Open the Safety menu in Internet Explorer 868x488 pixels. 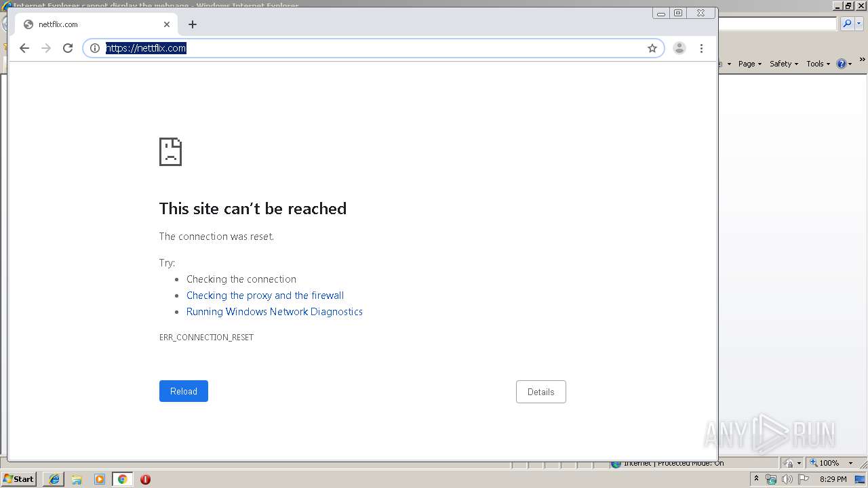click(784, 64)
